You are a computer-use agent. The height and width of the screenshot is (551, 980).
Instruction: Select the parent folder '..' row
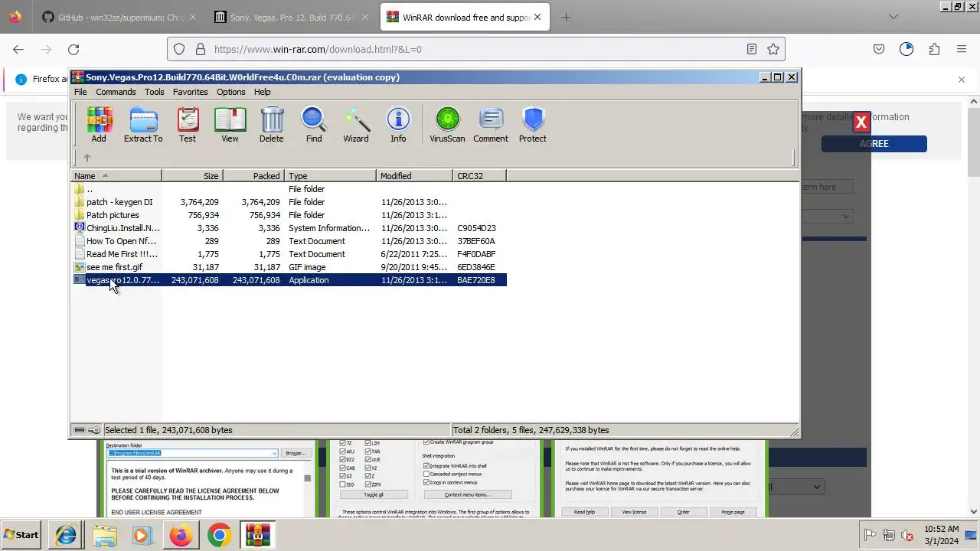click(x=289, y=189)
